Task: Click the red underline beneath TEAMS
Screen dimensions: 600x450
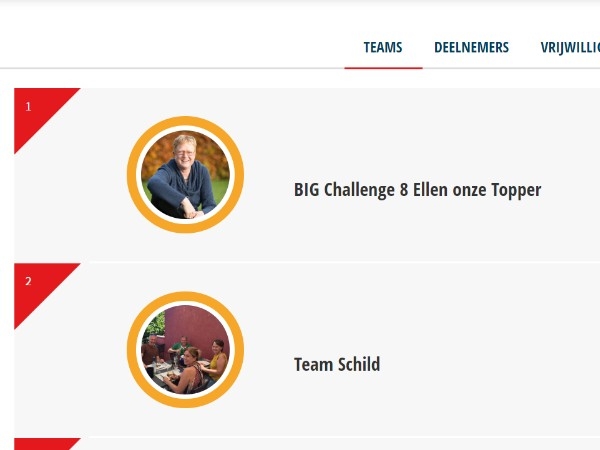Action: point(383,68)
